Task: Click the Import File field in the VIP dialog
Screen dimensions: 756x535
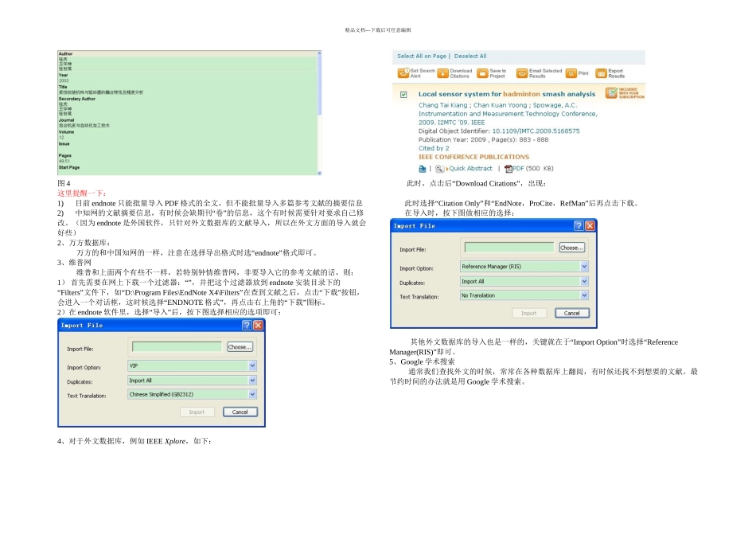Action: click(177, 347)
